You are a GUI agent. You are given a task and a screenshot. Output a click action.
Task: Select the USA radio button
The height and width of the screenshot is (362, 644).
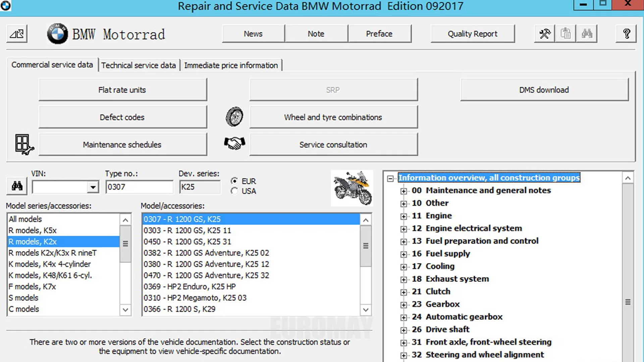point(234,191)
